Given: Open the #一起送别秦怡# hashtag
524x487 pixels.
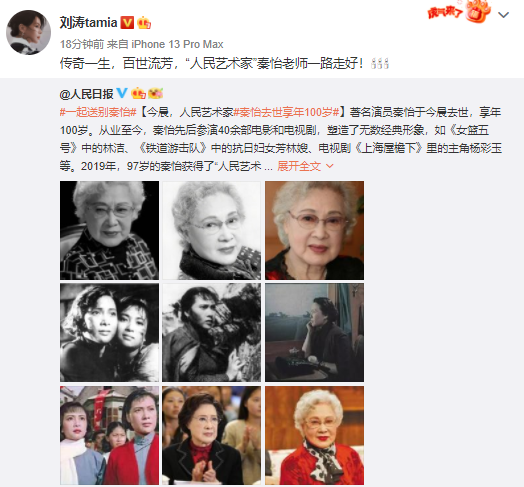Looking at the screenshot, I should (98, 112).
